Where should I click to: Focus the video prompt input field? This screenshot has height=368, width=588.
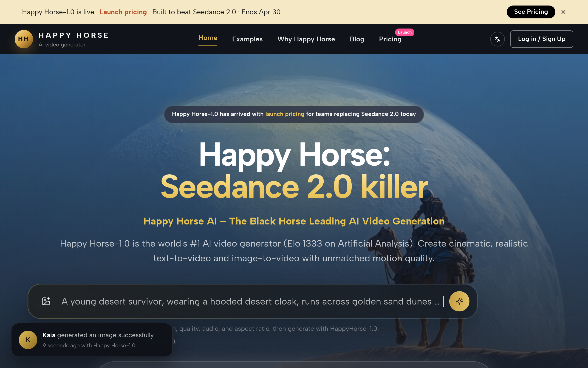[250, 301]
